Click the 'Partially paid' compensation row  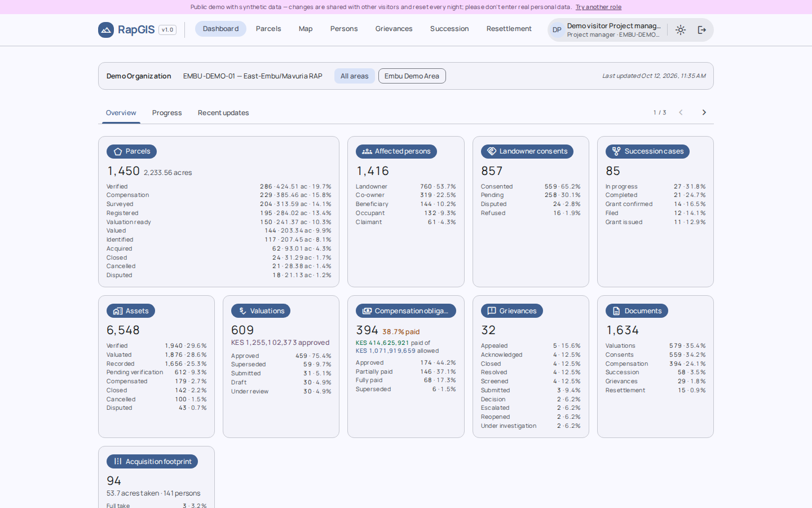coord(406,372)
